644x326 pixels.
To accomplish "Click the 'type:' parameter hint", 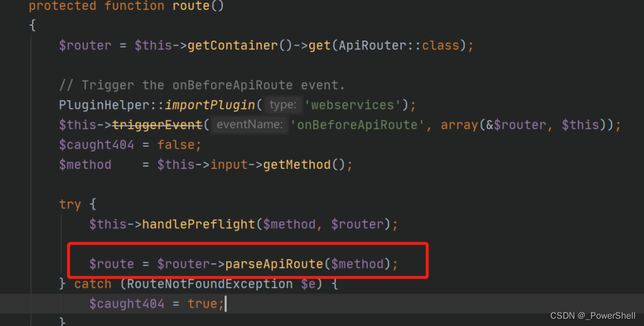I will (282, 105).
